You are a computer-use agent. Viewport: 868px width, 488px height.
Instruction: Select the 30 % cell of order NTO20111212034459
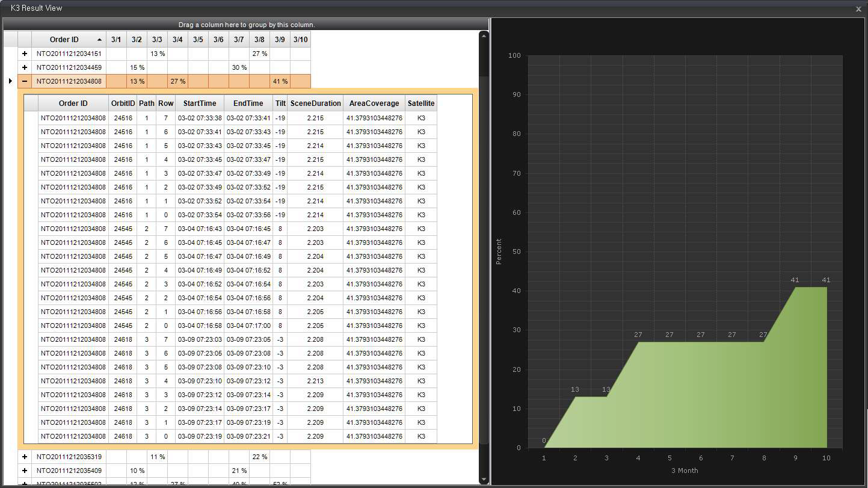[x=239, y=67]
